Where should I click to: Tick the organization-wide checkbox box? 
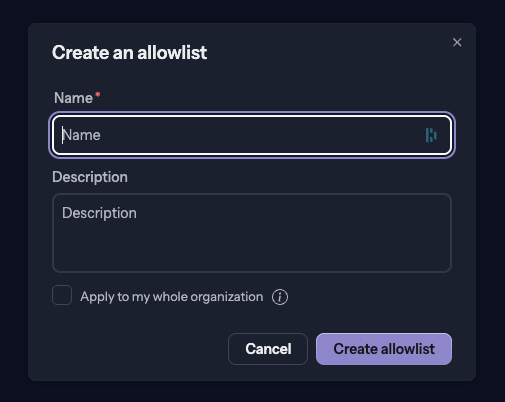(62, 295)
